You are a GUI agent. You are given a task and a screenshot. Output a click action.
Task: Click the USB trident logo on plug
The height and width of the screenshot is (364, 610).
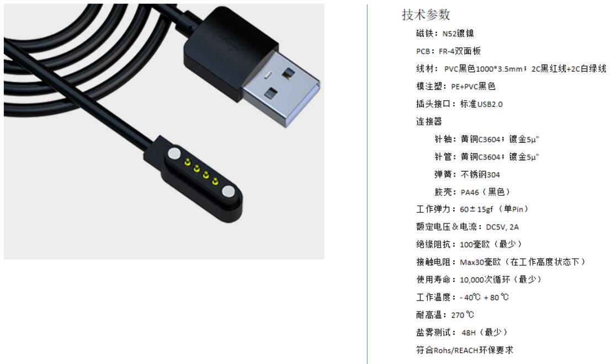230,42
